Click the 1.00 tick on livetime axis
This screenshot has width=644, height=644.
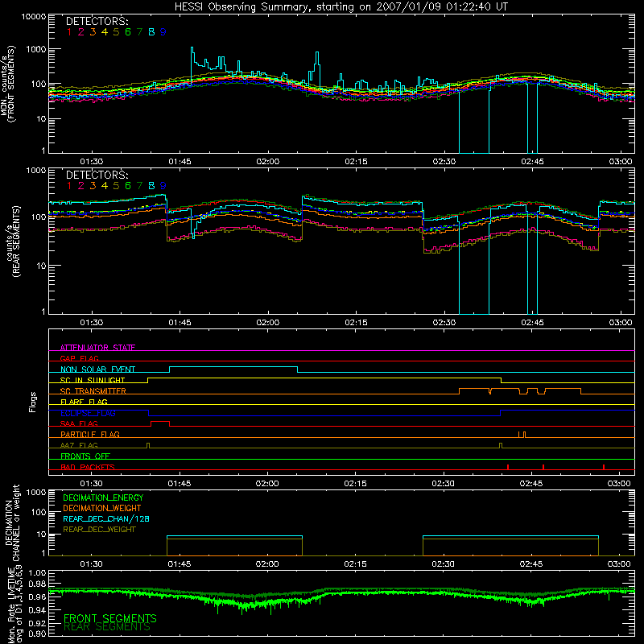[38, 572]
